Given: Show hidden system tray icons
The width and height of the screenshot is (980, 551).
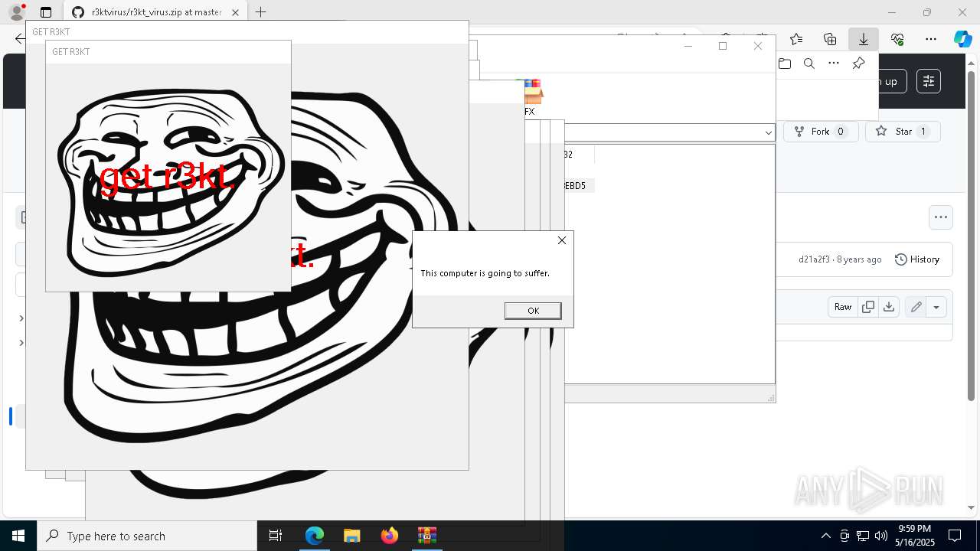Looking at the screenshot, I should pos(825,536).
